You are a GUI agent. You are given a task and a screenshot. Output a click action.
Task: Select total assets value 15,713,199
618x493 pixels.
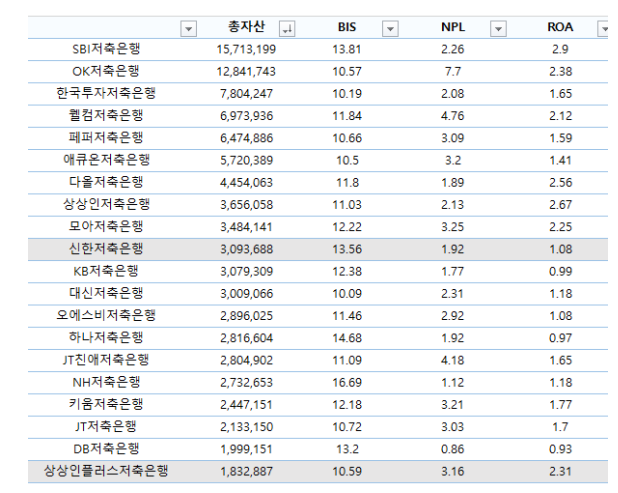(246, 49)
